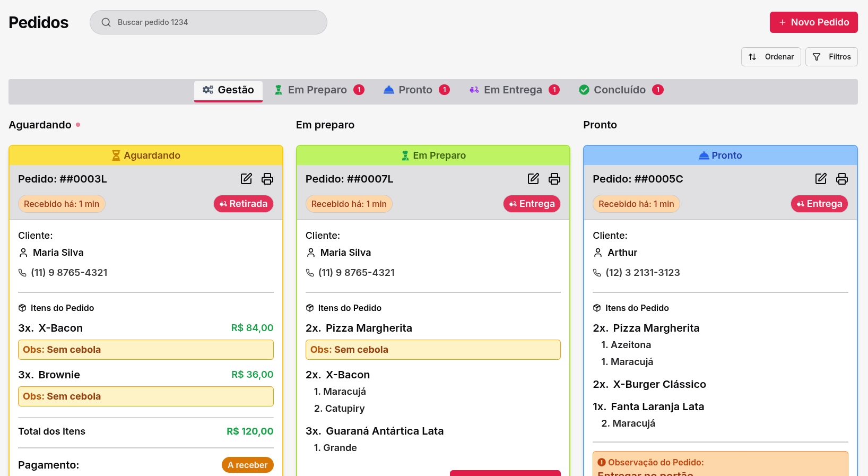Click the chef icon in Em Preparo card header
The width and height of the screenshot is (868, 476).
click(405, 155)
